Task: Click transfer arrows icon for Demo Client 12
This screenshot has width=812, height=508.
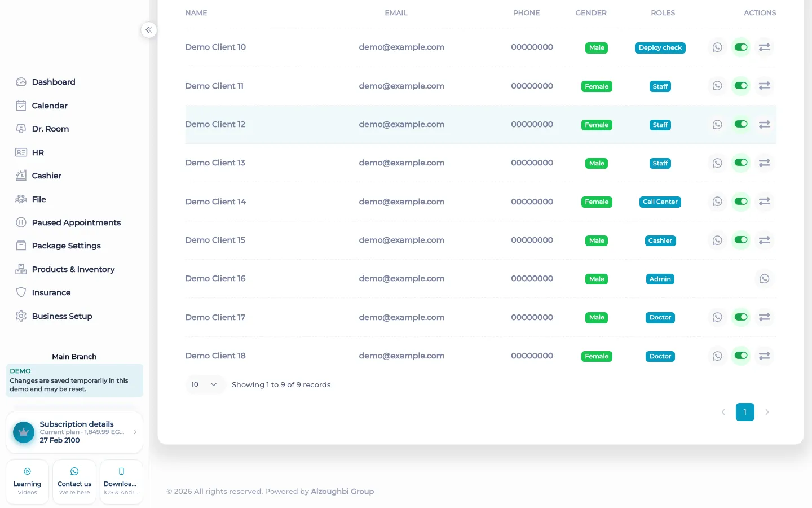Action: [x=765, y=125]
